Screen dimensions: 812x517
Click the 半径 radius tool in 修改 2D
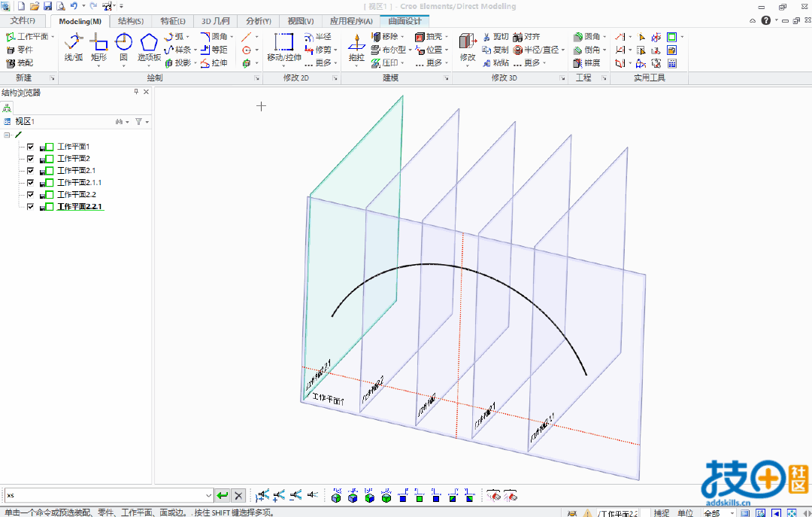click(318, 37)
